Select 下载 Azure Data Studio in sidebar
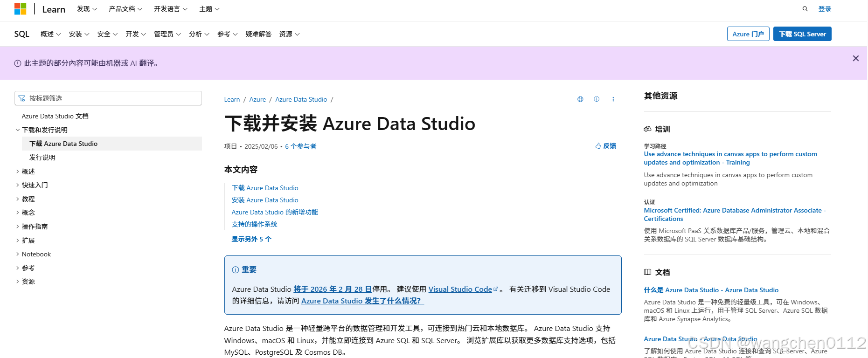The width and height of the screenshot is (868, 358). pos(112,144)
